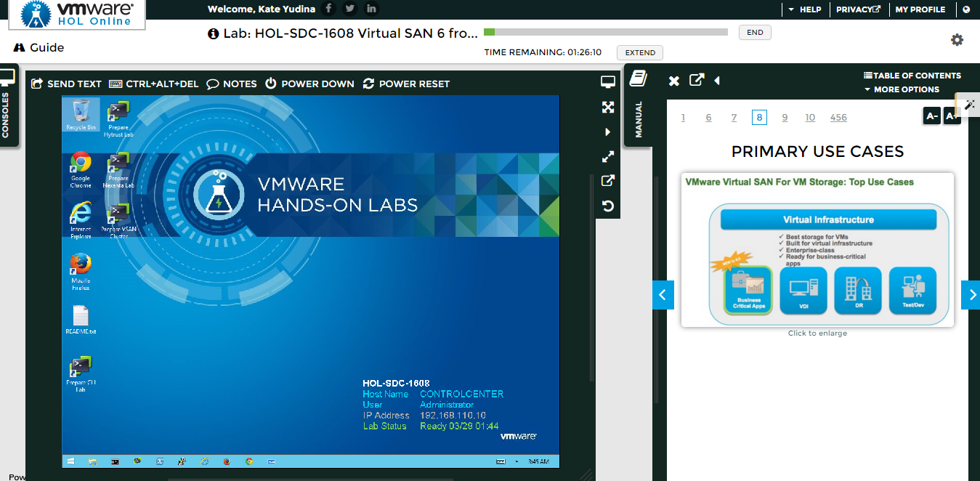The image size is (980, 481).
Task: Go to manual page 9
Action: 785,118
